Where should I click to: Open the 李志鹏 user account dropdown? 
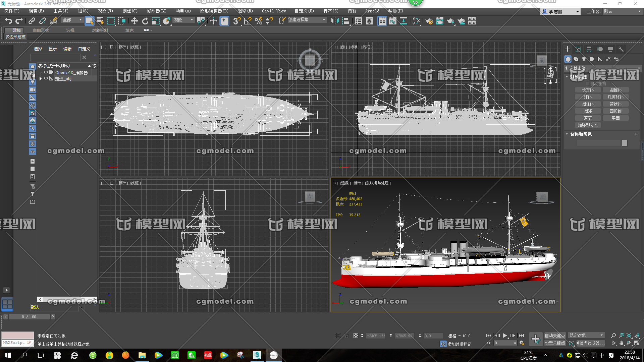560,11
